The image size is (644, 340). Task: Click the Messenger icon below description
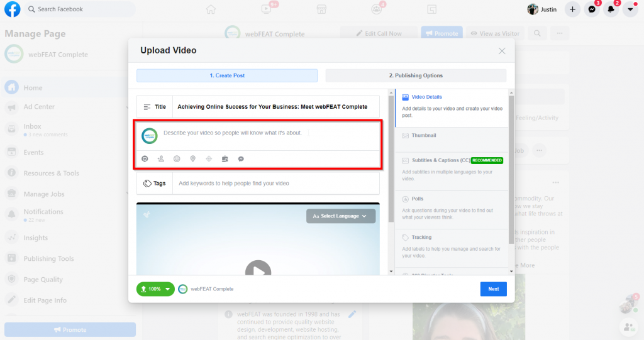click(241, 159)
